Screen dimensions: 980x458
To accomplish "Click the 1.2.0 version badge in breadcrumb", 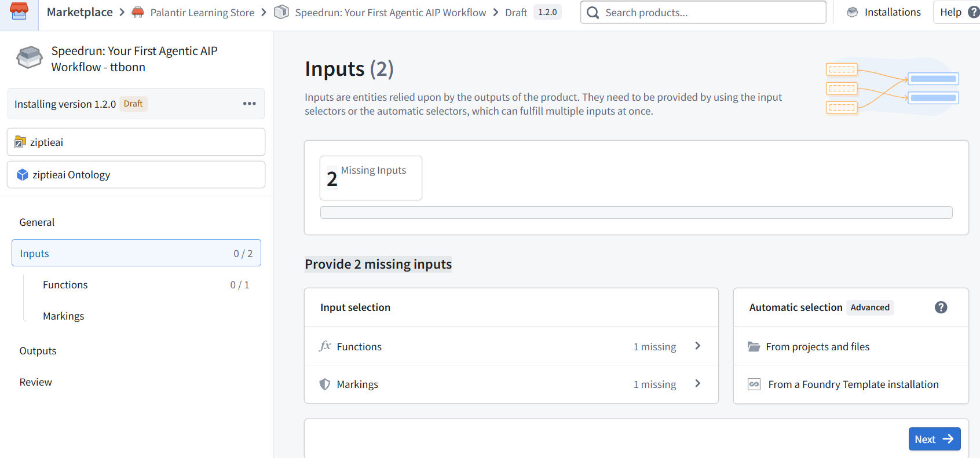I will point(547,12).
